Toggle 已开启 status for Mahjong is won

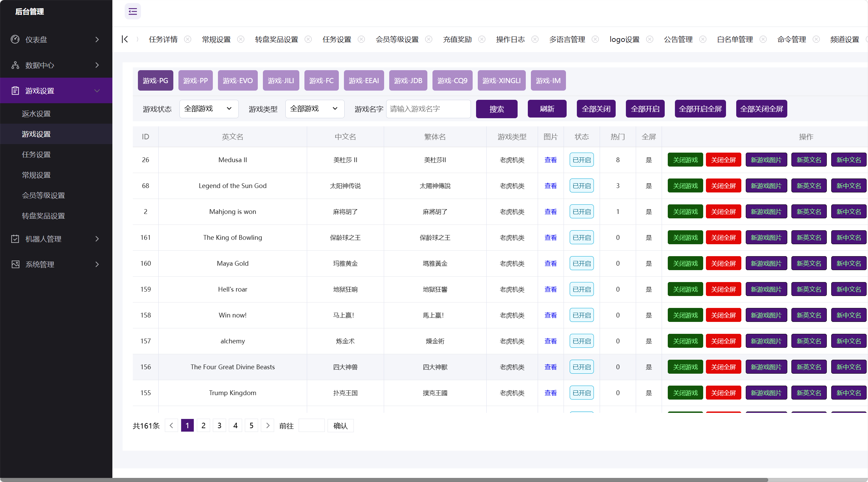pyautogui.click(x=582, y=212)
